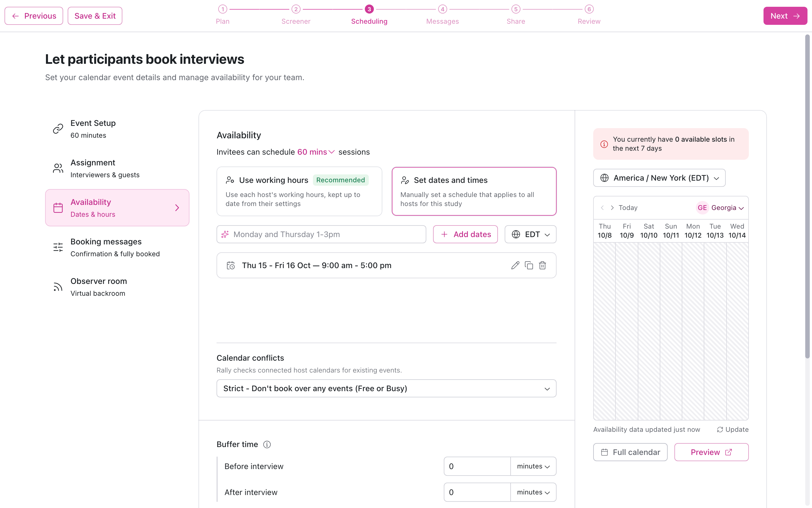Click the sparkle icon in dates input
Image resolution: width=812 pixels, height=508 pixels.
tap(225, 234)
